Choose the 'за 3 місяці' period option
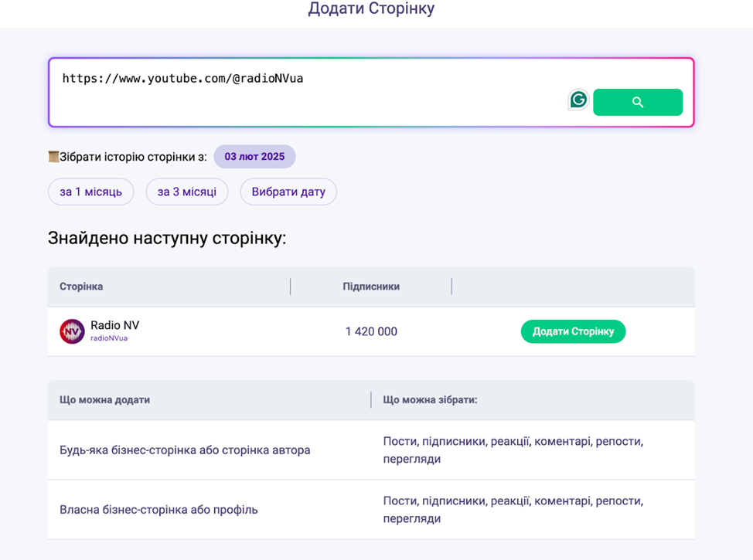 (186, 192)
